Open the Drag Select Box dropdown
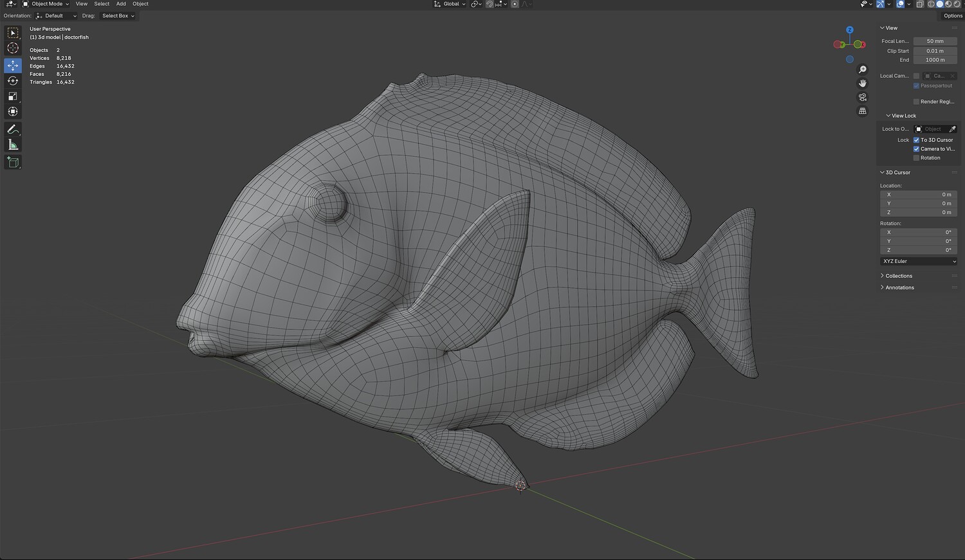Image resolution: width=965 pixels, height=560 pixels. click(118, 16)
